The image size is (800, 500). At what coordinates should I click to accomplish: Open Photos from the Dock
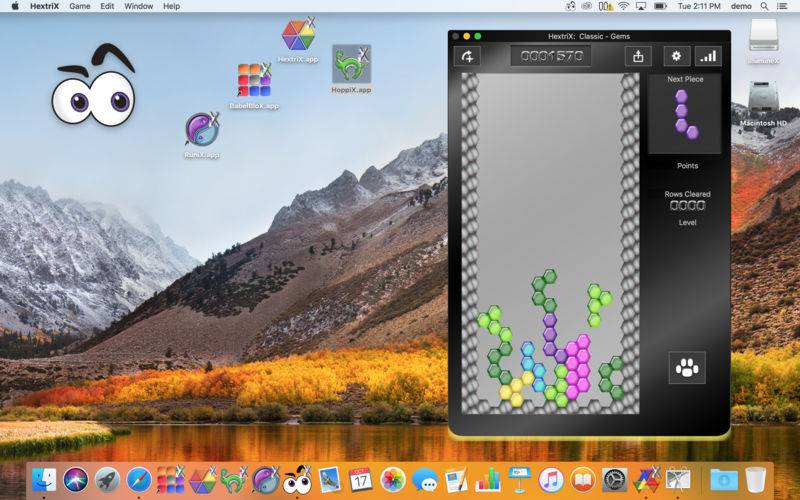(x=392, y=480)
